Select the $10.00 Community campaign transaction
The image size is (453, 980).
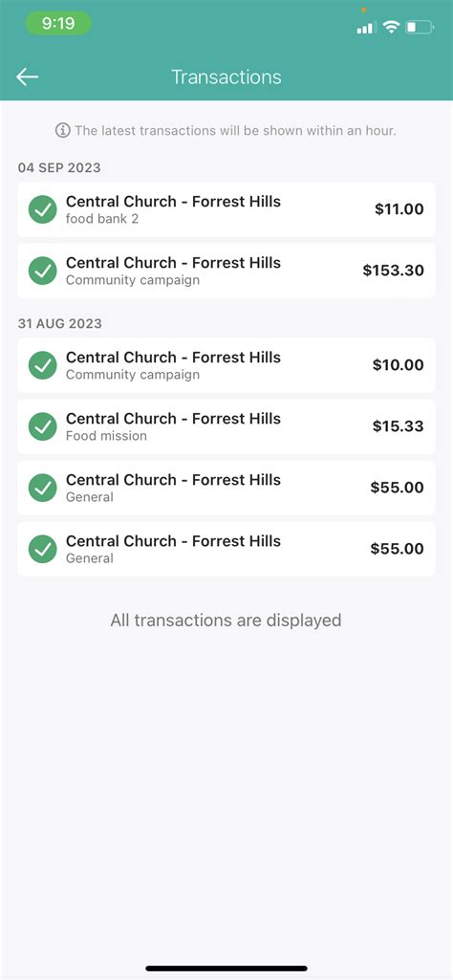(226, 365)
